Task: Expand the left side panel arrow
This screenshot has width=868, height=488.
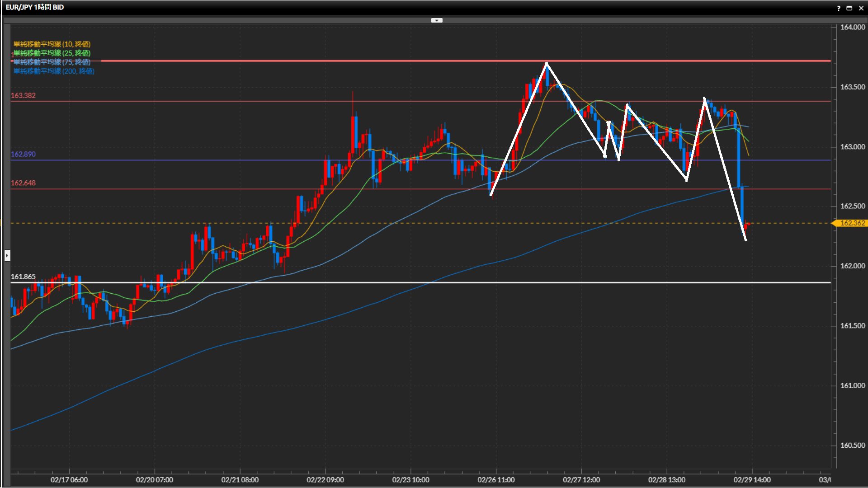Action: [x=7, y=256]
